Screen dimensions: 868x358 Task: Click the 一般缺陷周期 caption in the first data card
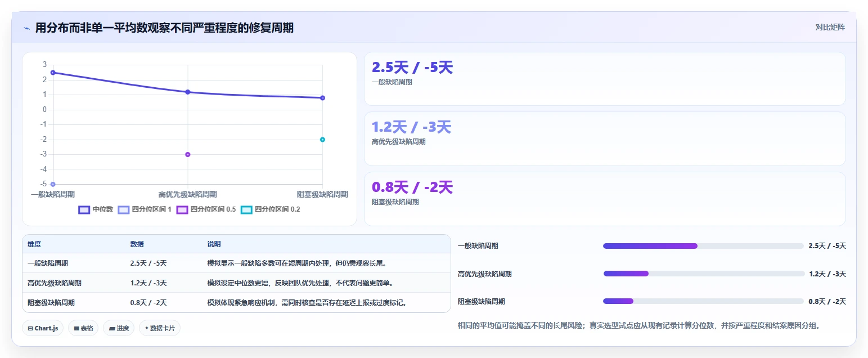392,82
